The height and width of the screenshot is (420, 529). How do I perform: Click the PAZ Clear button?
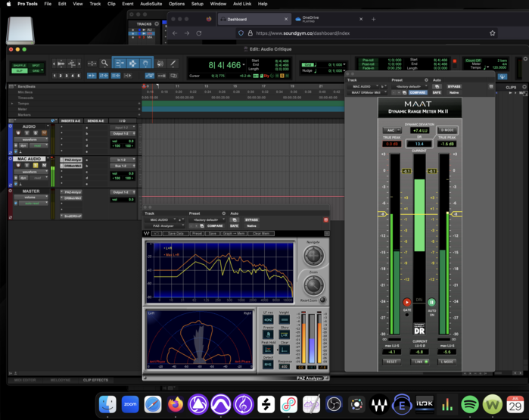[x=285, y=350]
